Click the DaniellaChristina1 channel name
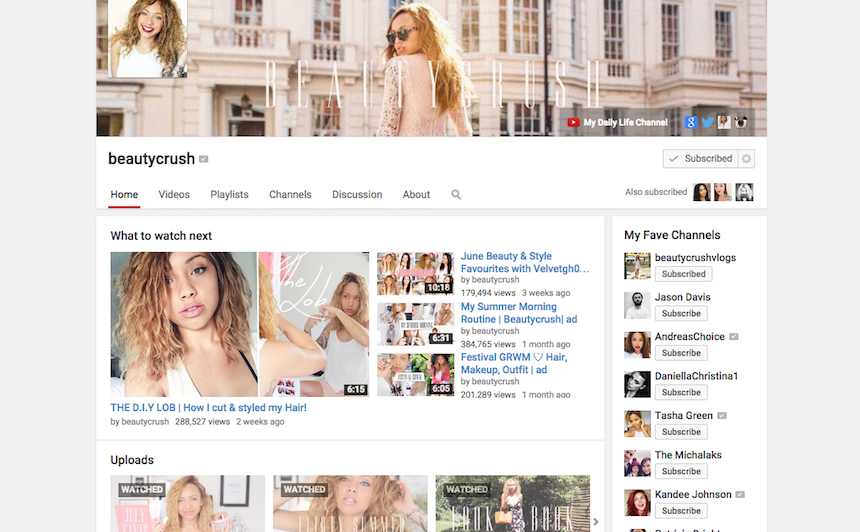 (696, 376)
